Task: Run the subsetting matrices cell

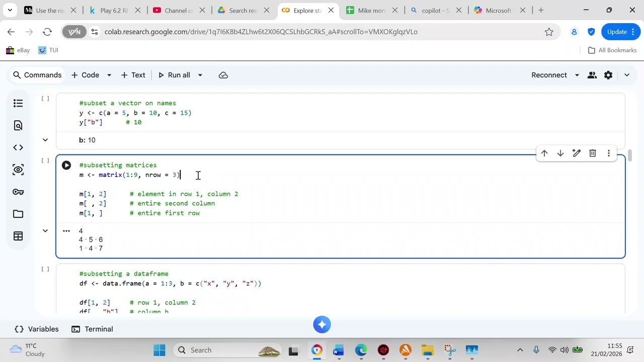Action: [x=66, y=165]
